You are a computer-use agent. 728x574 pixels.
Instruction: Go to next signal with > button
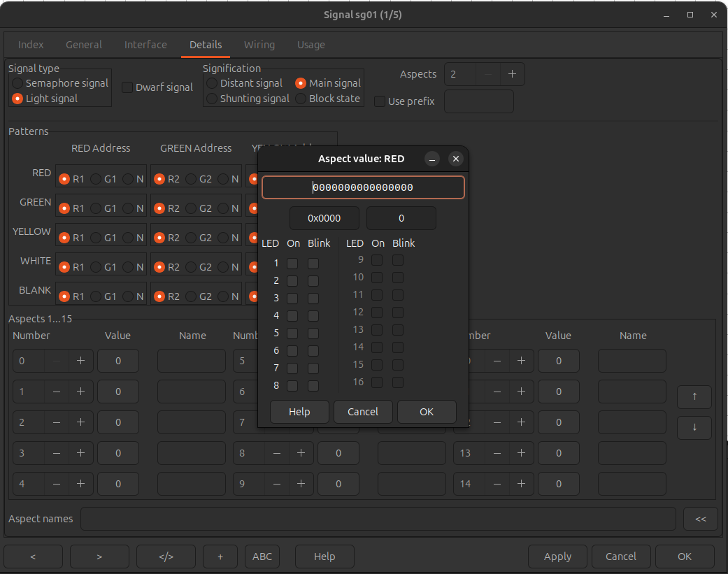99,557
